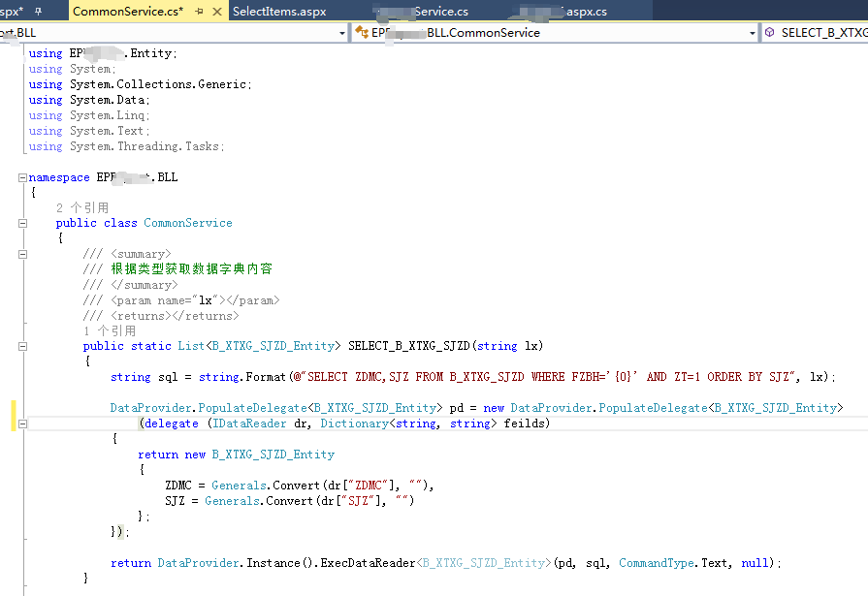Viewport: 868px width, 596px height.
Task: Collapse the summary XML documentation comment
Action: tap(21, 254)
